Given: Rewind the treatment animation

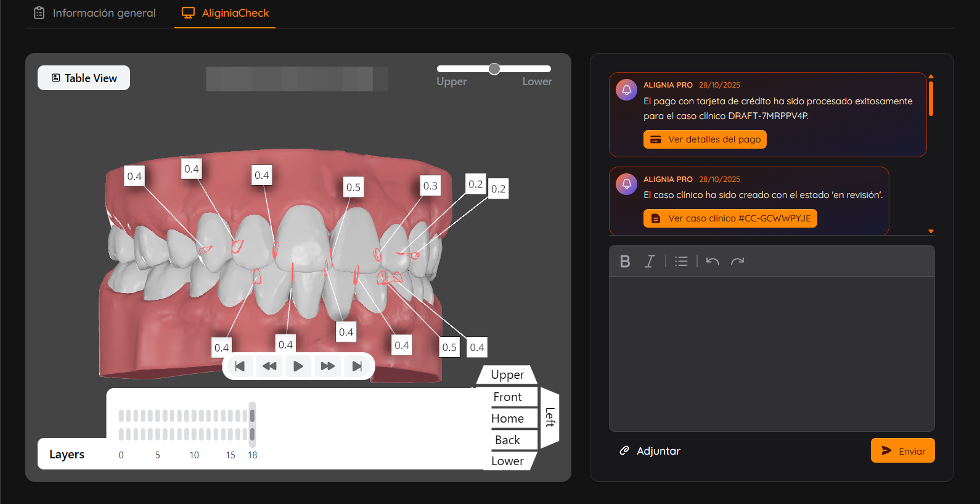Looking at the screenshot, I should point(269,366).
